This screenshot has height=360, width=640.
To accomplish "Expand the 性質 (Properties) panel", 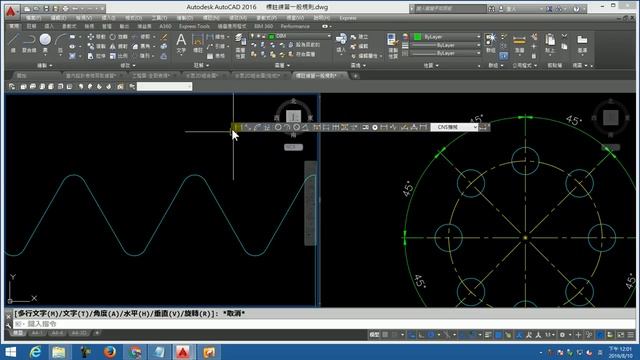I will (431, 65).
